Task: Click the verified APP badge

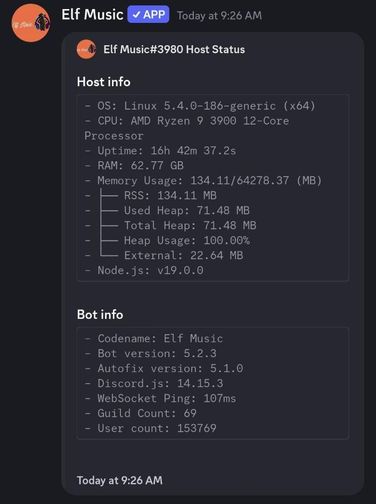Action: click(148, 15)
